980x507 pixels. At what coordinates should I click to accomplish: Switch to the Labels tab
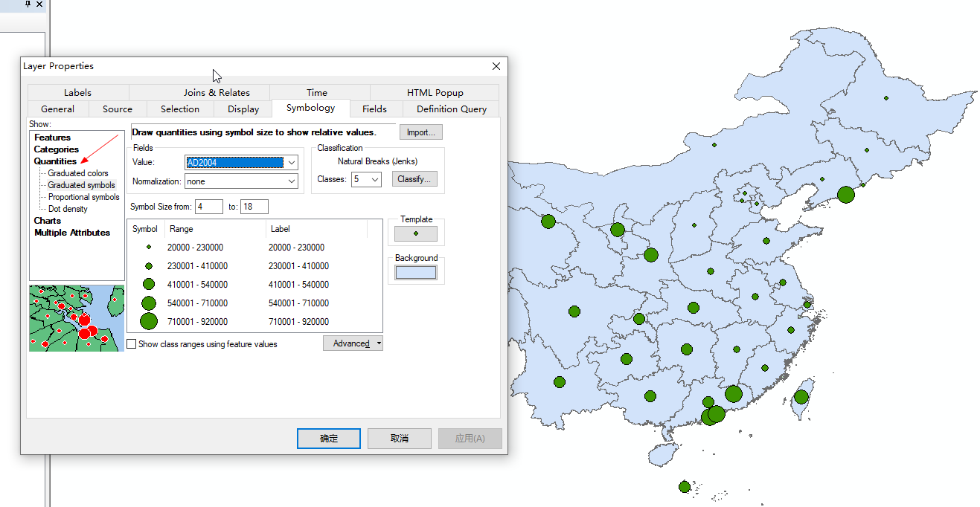[x=77, y=93]
